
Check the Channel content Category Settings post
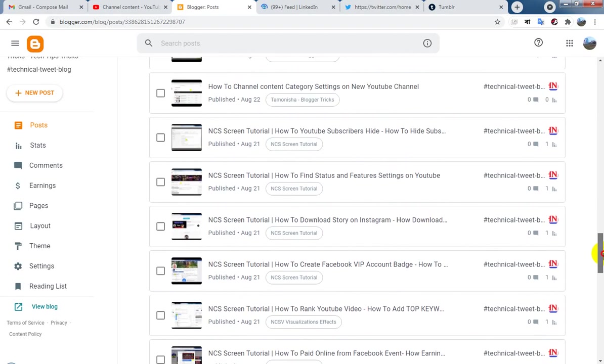[x=161, y=93]
